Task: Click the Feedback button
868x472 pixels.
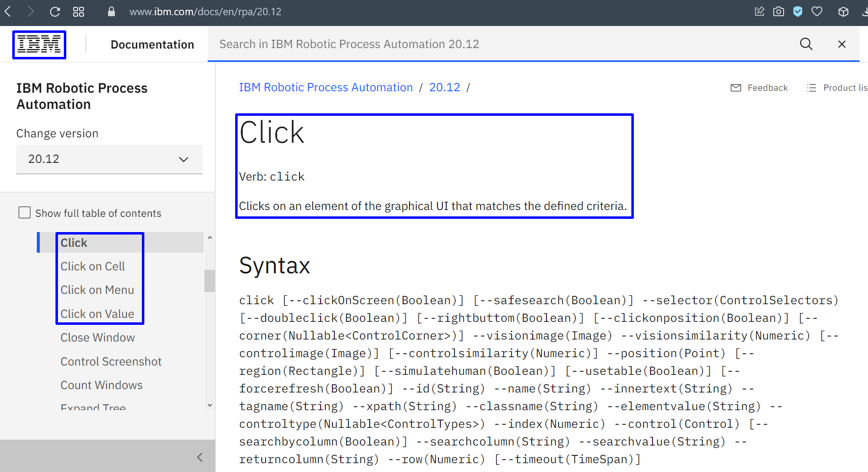Action: [759, 88]
